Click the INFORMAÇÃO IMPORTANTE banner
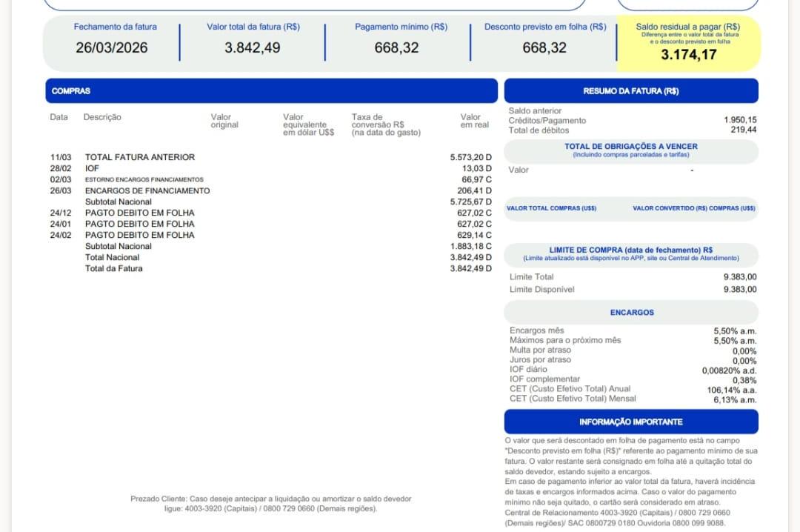The height and width of the screenshot is (532, 800). (x=630, y=422)
